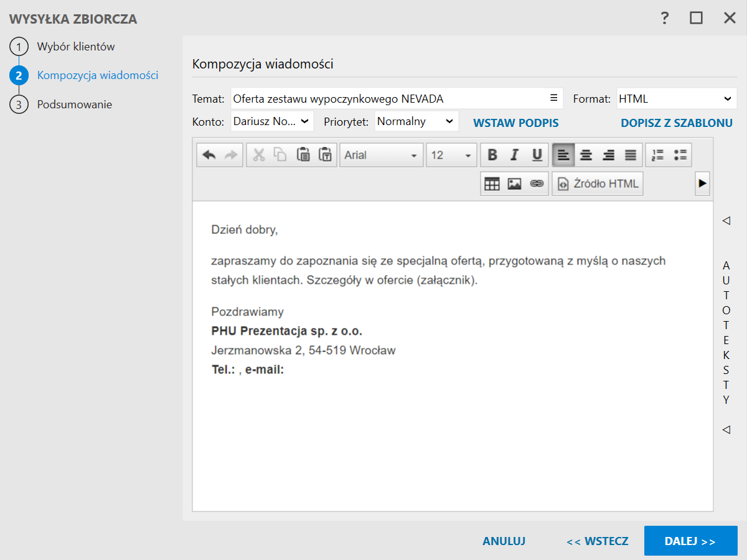747x560 pixels.
Task: Open the Priorytet Normalny dropdown
Action: 416,121
